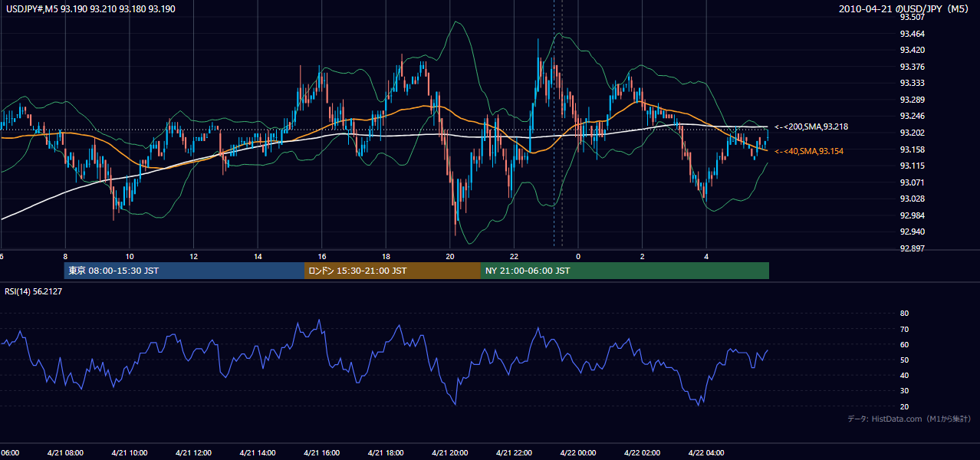Click hour label 0 under the price chart

578,256
